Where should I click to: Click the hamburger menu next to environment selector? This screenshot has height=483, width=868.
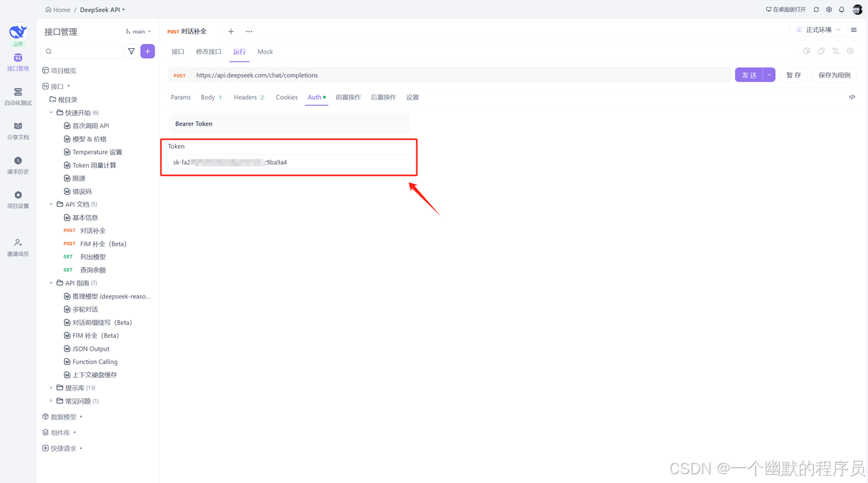pos(854,30)
